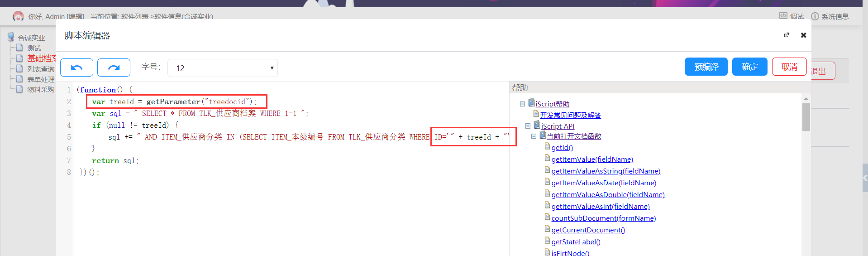This screenshot has width=868, height=256.
Task: Select getItemValueAsInt(fieldName) help entry
Action: coord(601,207)
